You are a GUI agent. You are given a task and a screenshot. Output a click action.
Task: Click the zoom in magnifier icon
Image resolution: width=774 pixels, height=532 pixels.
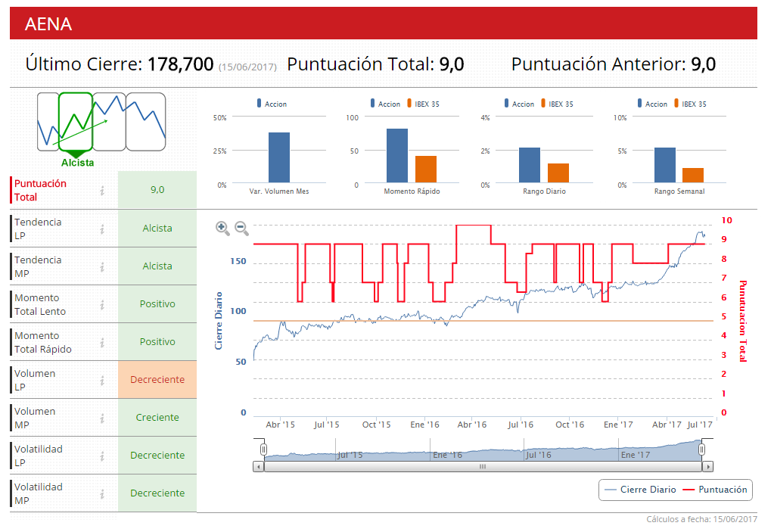point(222,229)
